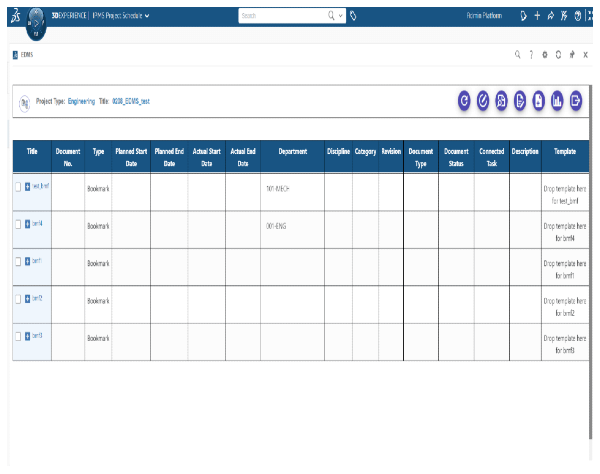The width and height of the screenshot is (600, 474).
Task: Open the share icon in the top bar
Action: pyautogui.click(x=551, y=16)
